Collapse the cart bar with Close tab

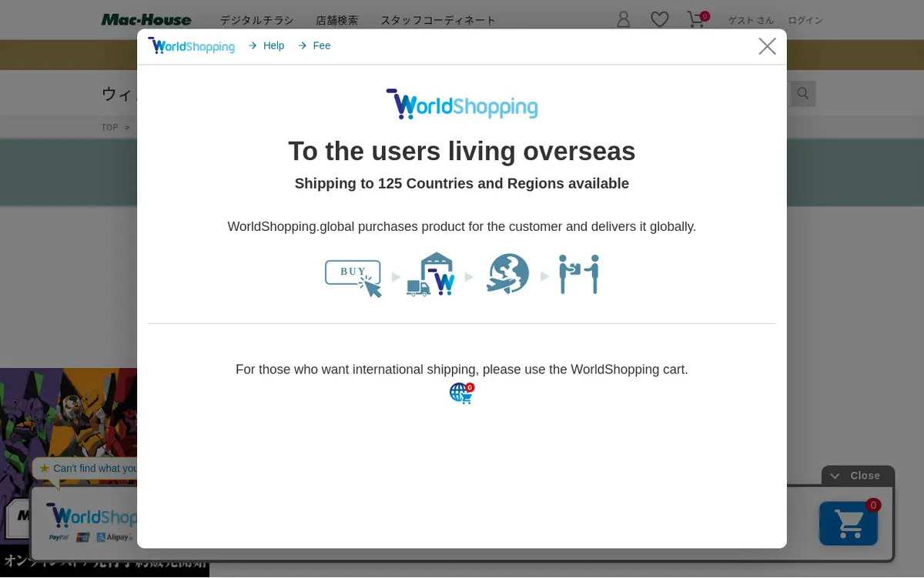[x=858, y=476]
